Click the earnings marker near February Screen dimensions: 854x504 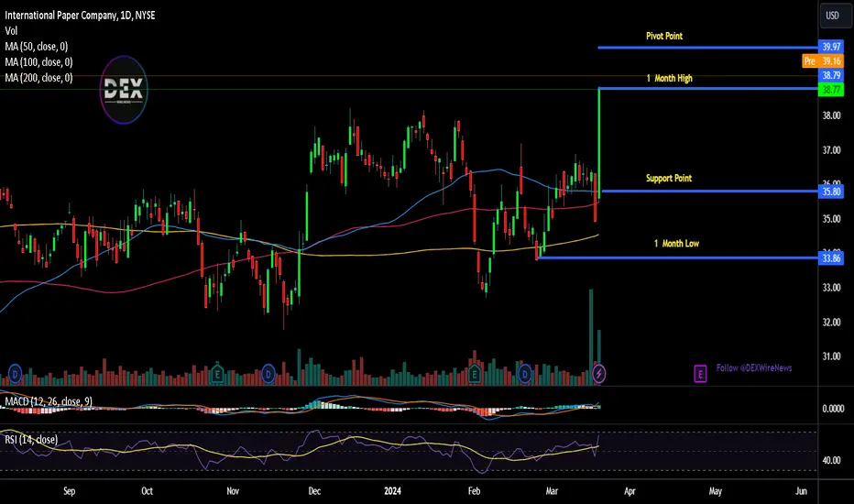475,374
